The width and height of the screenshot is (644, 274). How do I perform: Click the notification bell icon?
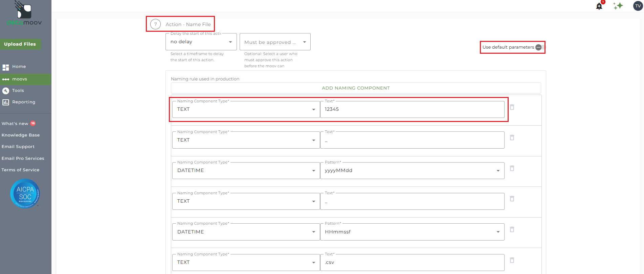(599, 6)
